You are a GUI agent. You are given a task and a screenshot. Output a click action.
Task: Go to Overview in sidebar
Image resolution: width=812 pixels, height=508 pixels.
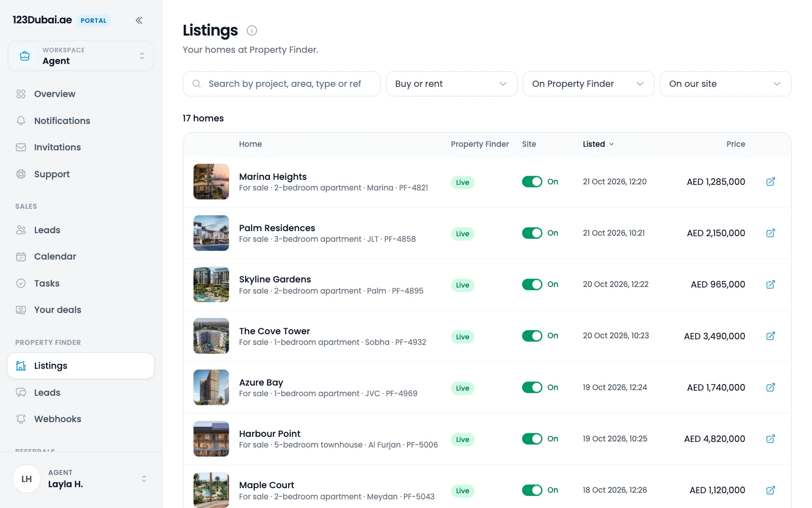coord(81,94)
